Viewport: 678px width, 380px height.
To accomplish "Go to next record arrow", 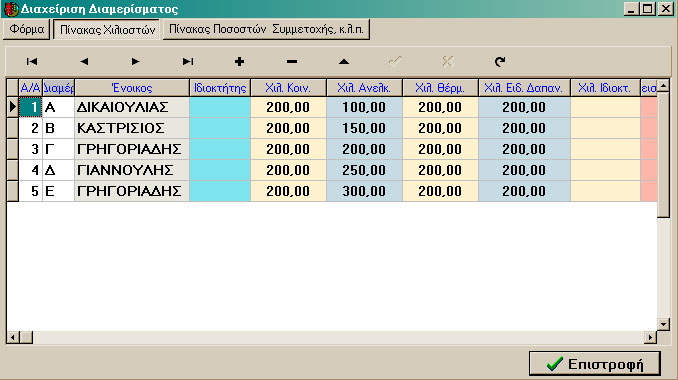I will 135,62.
